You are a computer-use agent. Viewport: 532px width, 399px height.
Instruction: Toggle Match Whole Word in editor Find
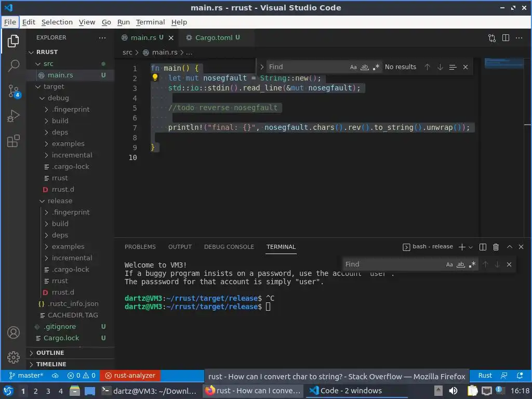[x=364, y=67]
